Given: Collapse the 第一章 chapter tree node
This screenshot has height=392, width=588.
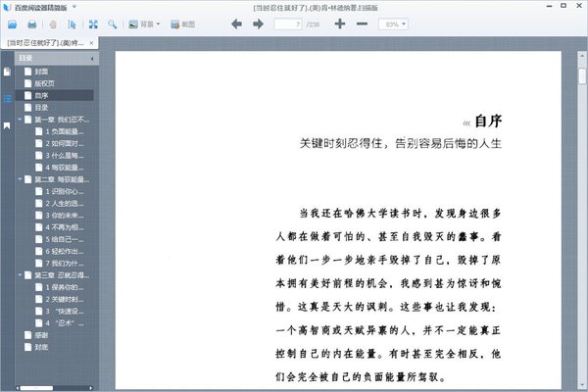Looking at the screenshot, I should [21, 120].
